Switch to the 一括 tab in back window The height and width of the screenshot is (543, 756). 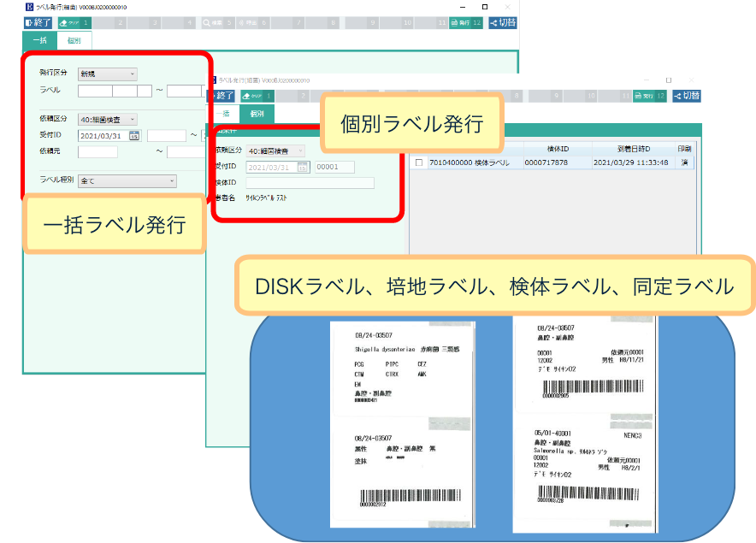pyautogui.click(x=39, y=40)
